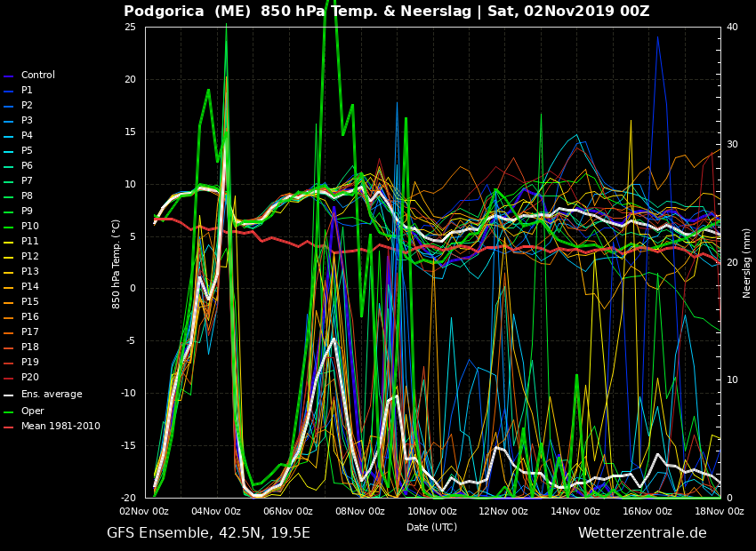
Task: Click the P2 legend label
Action: [x=27, y=105]
